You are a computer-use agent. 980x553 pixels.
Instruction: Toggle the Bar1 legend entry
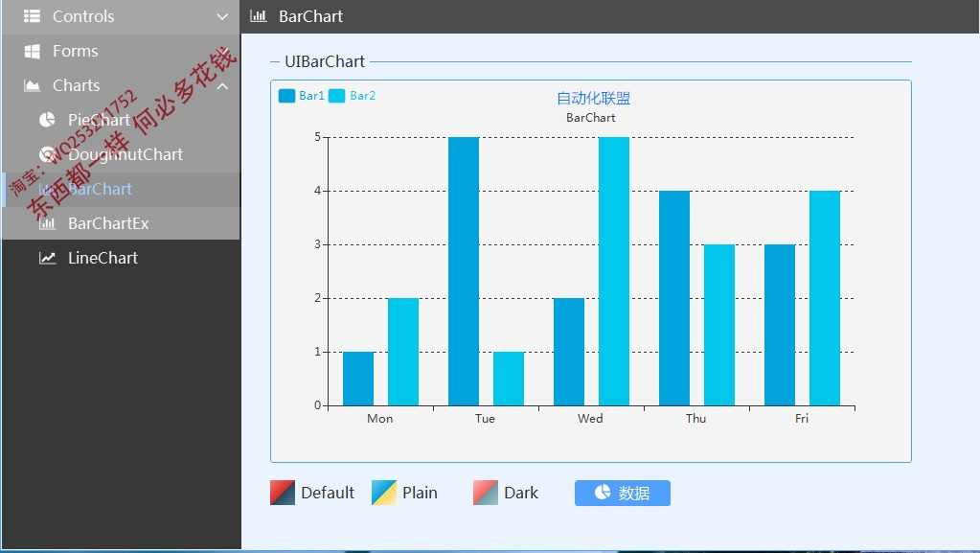(301, 96)
